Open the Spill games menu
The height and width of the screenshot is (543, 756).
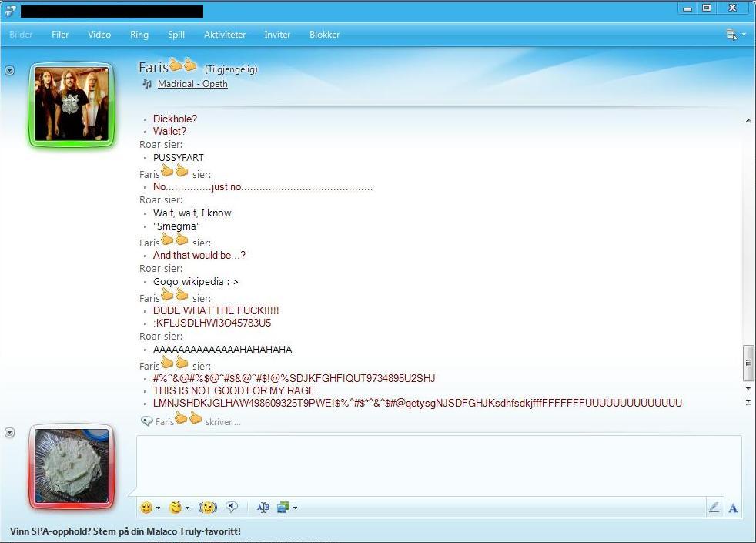tap(176, 35)
